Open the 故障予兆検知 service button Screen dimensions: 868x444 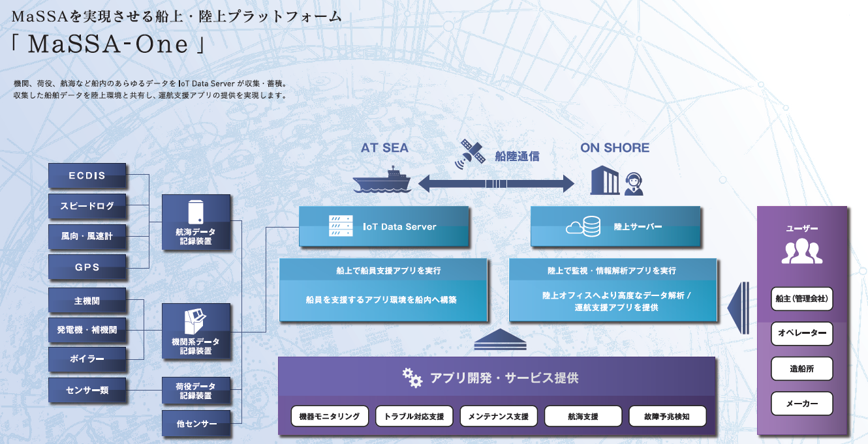668,416
